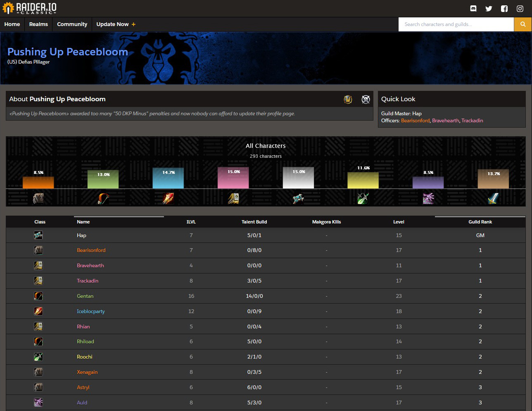This screenshot has width=532, height=411.
Task: Sort table by Class column header
Action: point(40,222)
